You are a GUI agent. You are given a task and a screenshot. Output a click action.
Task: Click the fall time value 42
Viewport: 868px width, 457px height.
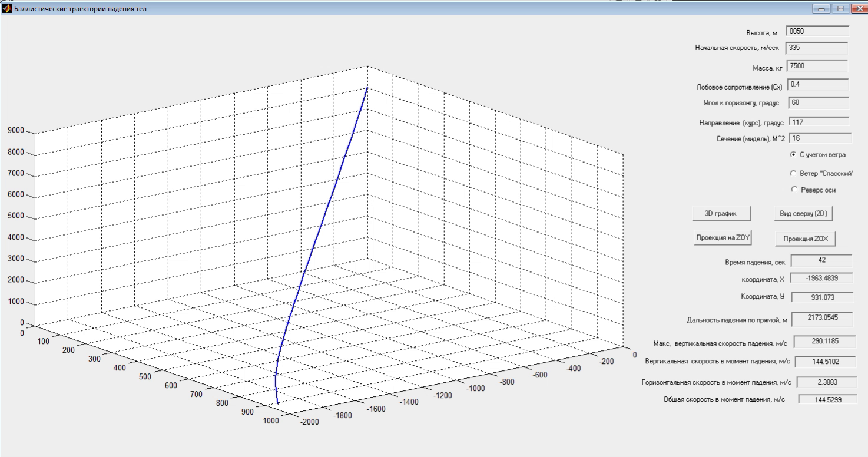point(821,260)
